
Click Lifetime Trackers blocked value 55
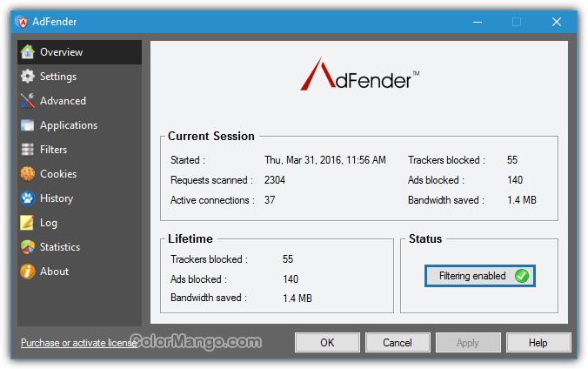point(288,259)
